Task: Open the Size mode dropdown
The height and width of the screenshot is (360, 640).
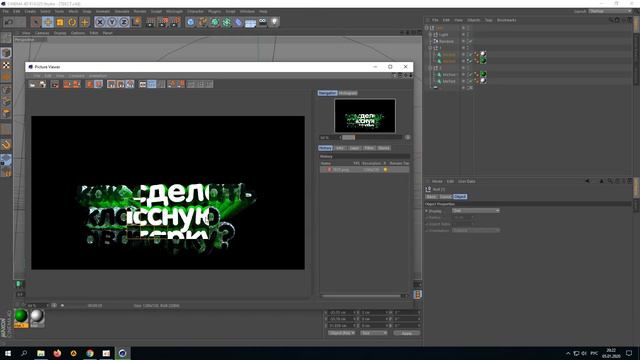Action: [x=373, y=333]
